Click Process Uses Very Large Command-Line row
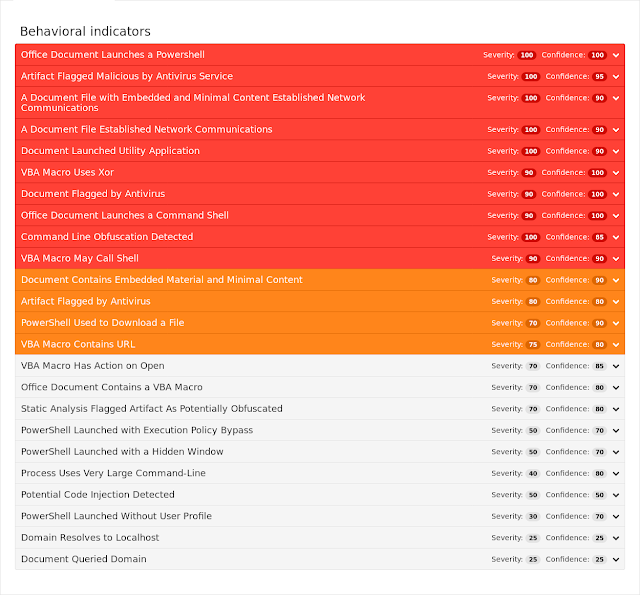 [320, 473]
